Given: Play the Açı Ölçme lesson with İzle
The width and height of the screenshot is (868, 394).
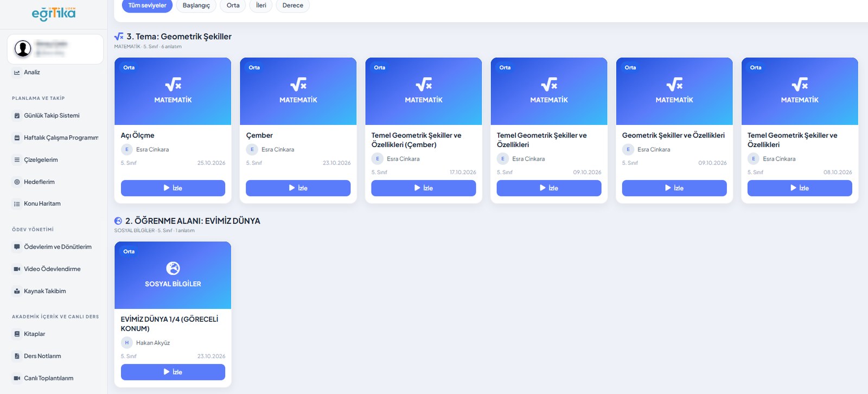Looking at the screenshot, I should pyautogui.click(x=173, y=188).
